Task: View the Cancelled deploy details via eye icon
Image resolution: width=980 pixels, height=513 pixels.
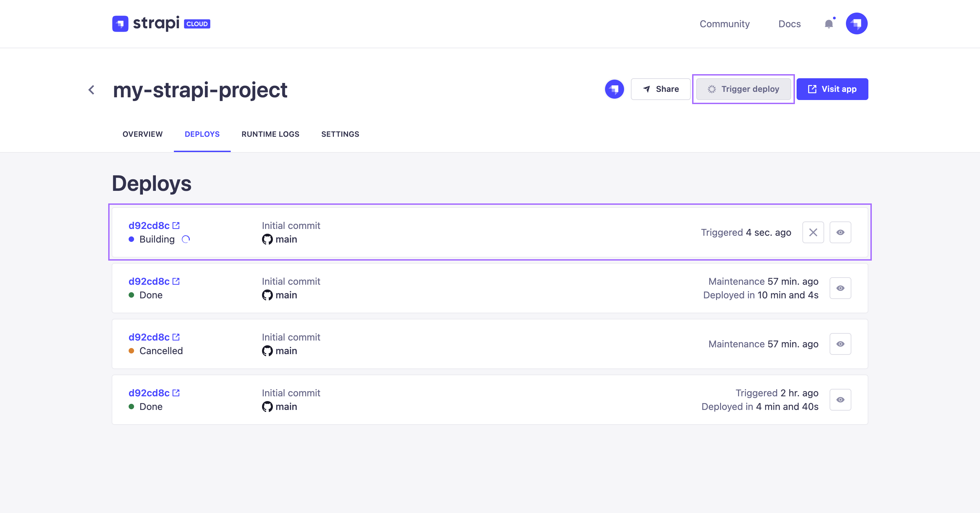Action: (840, 344)
